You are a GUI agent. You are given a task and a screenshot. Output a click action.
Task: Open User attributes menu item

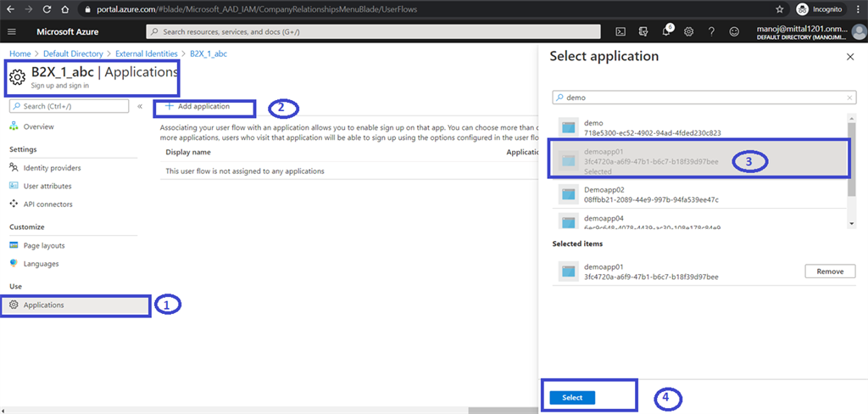tap(47, 186)
